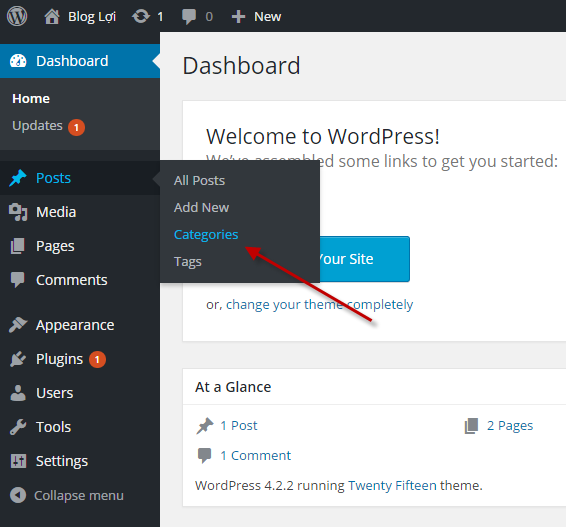This screenshot has width=566, height=527.
Task: Click the Plugins update count badge
Action: [97, 360]
